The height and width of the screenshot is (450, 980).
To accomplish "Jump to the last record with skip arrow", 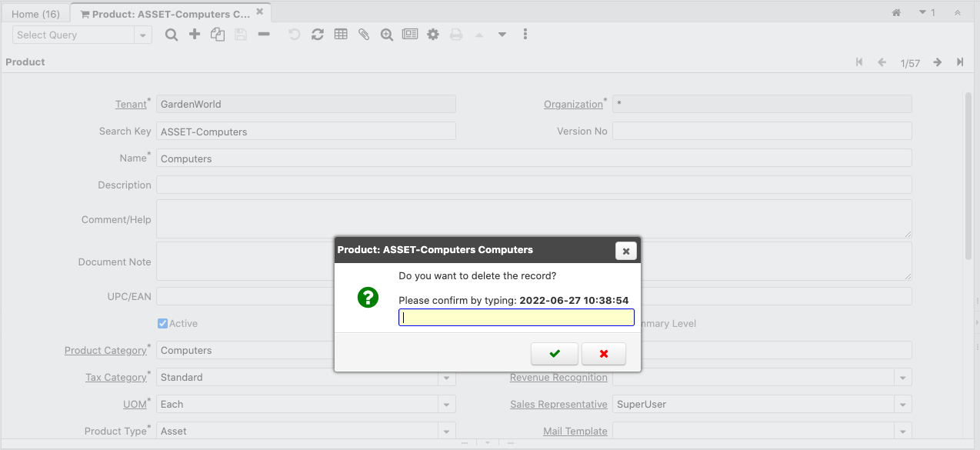I will [959, 62].
